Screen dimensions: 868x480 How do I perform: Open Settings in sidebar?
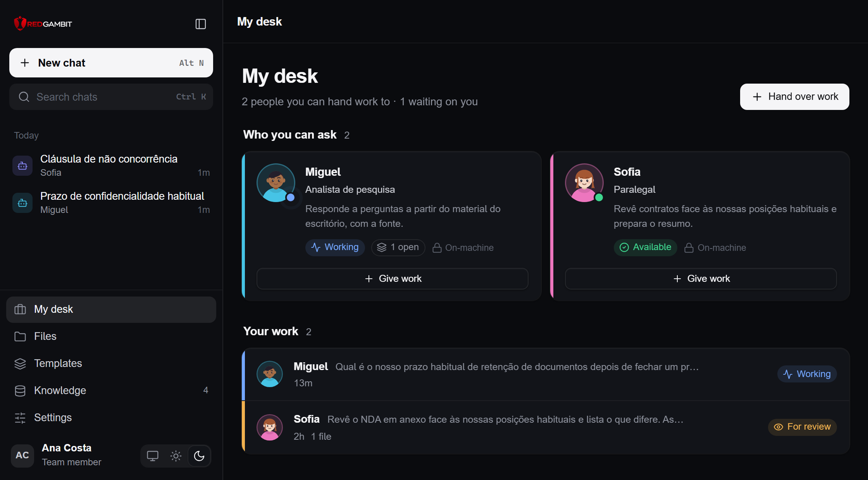(111, 418)
